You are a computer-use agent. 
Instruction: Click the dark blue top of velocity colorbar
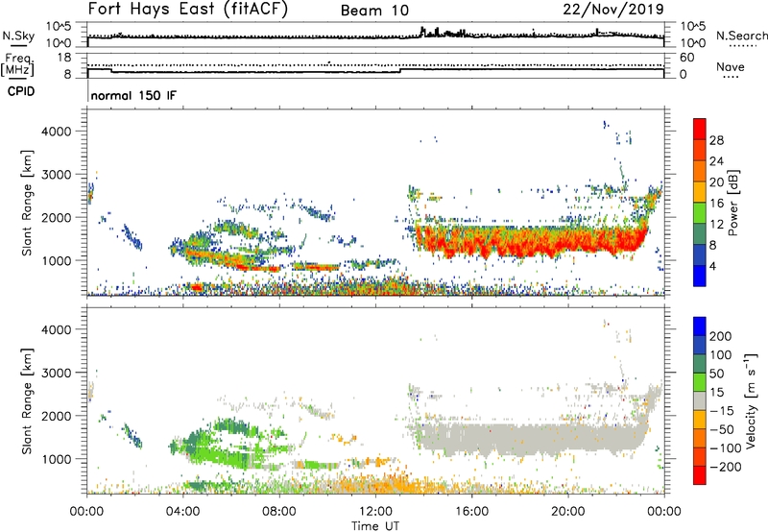point(700,326)
